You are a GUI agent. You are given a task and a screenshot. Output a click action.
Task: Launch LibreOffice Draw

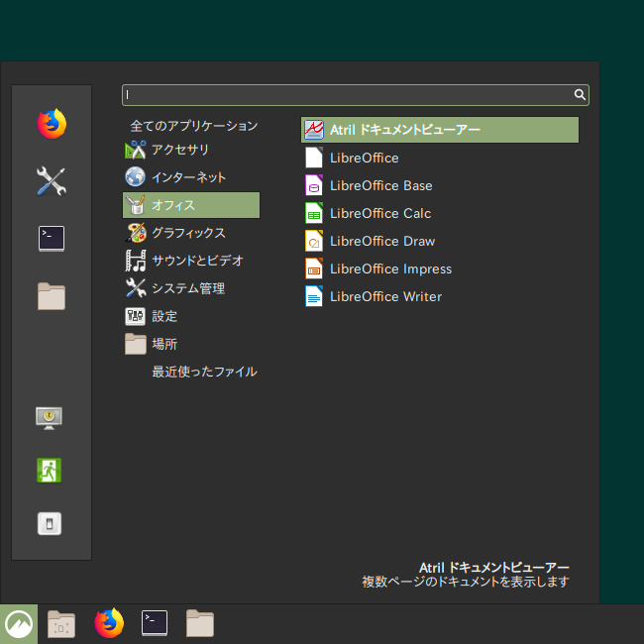tap(440, 241)
